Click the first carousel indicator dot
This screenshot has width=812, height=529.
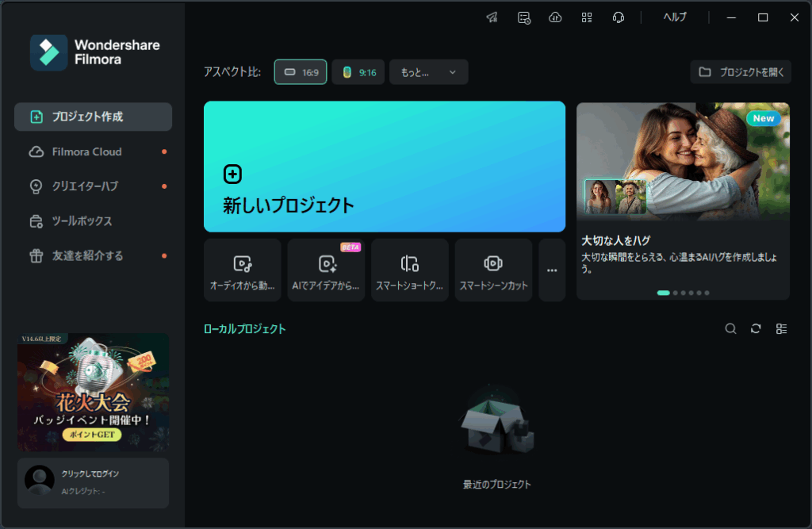(x=663, y=293)
